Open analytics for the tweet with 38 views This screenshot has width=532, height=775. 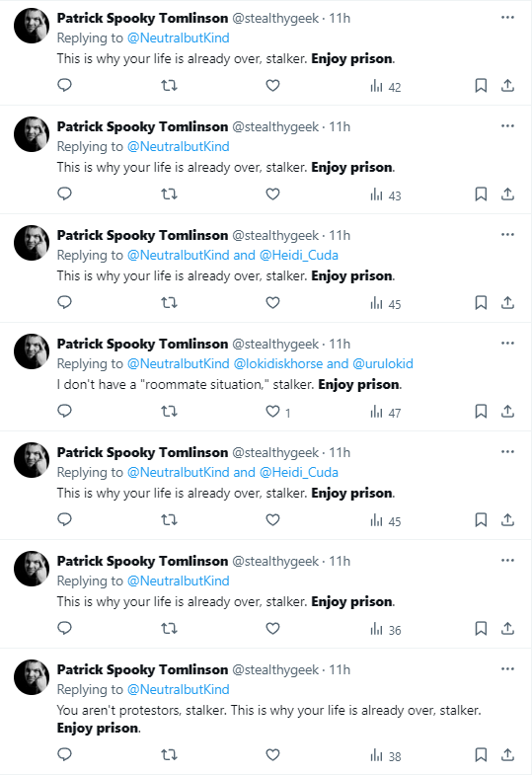click(385, 755)
